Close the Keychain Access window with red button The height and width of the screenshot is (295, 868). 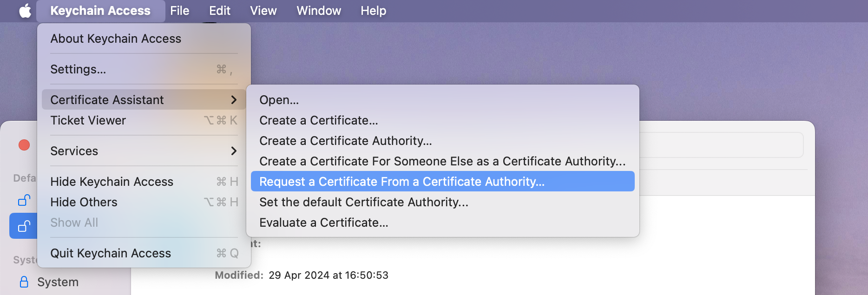[24, 145]
